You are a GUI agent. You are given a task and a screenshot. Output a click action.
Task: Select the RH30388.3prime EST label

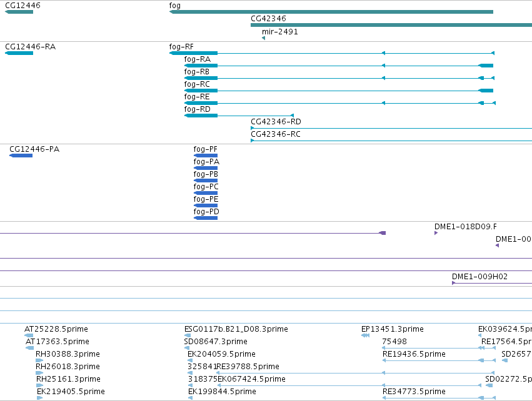tap(68, 354)
